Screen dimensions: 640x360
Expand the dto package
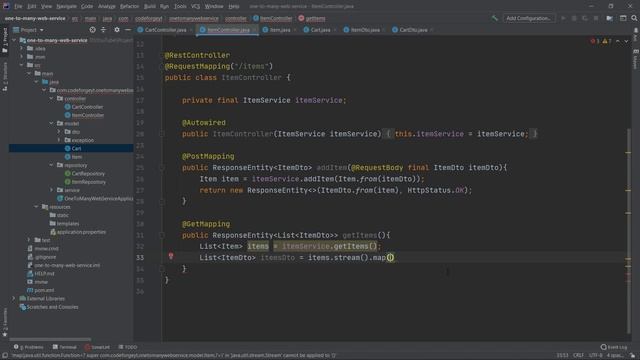[59, 132]
